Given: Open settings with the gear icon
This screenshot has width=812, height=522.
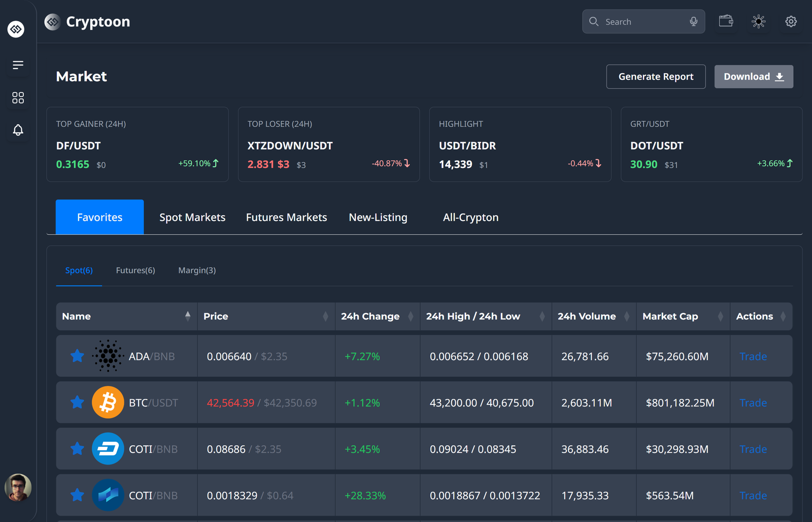Looking at the screenshot, I should coord(791,21).
